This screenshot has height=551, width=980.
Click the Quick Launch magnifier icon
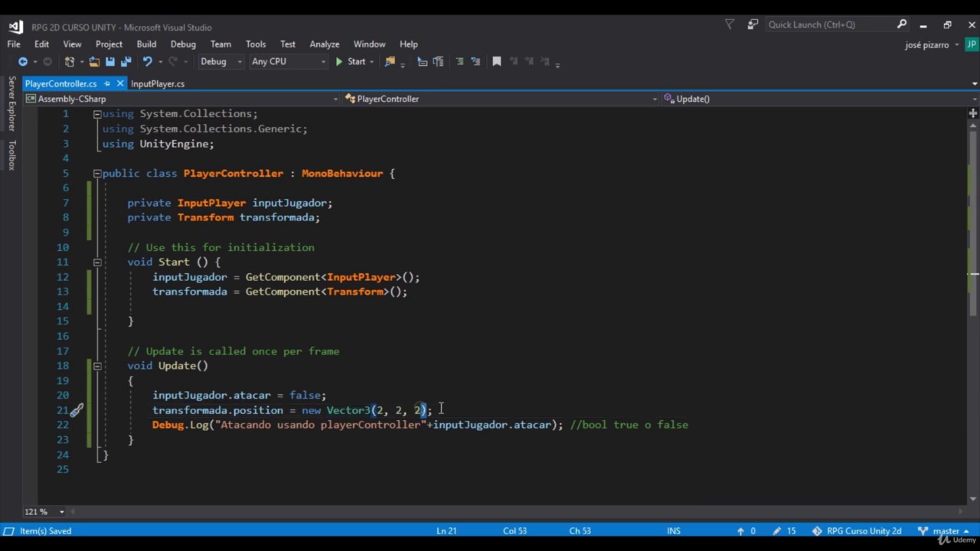pos(902,24)
